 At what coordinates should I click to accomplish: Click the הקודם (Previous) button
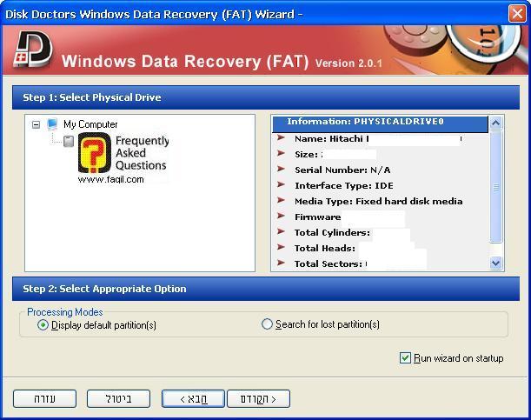(x=258, y=398)
